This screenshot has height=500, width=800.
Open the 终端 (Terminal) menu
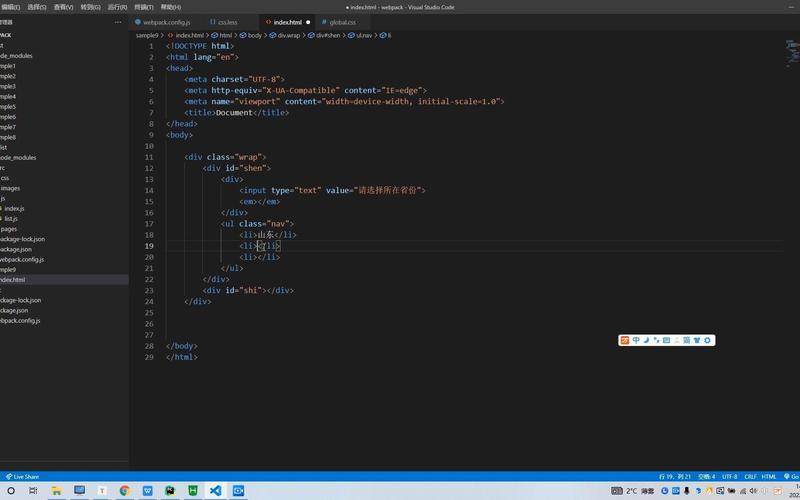(144, 7)
